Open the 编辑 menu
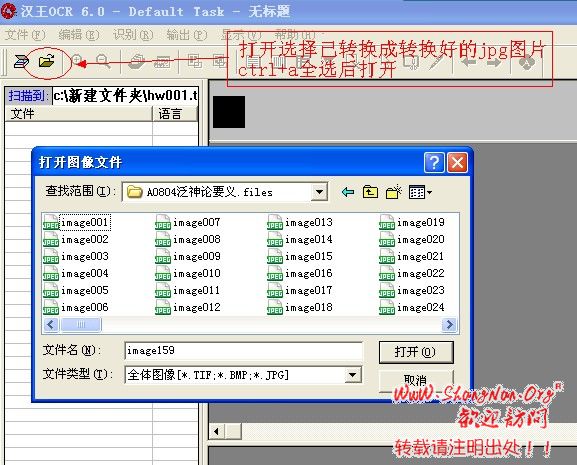 click(79, 35)
